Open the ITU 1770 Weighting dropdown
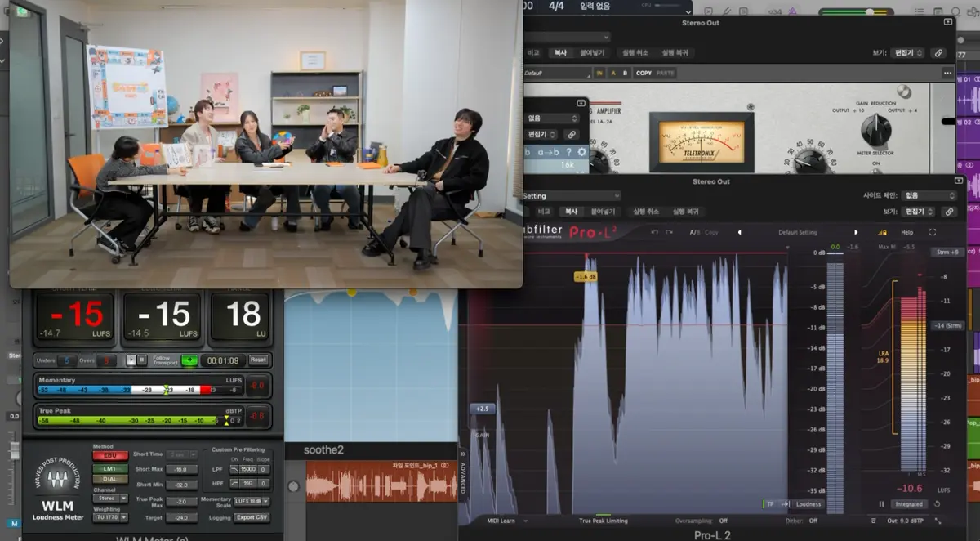980x541 pixels. tap(111, 517)
